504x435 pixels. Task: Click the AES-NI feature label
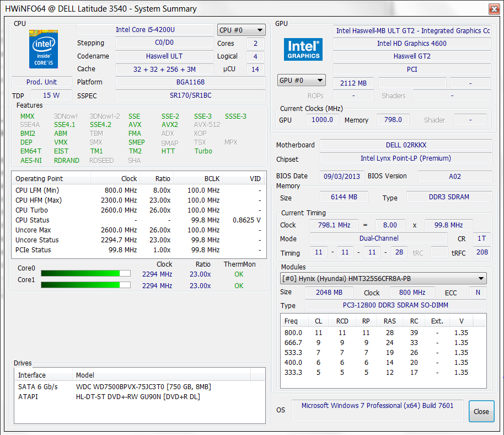31,160
